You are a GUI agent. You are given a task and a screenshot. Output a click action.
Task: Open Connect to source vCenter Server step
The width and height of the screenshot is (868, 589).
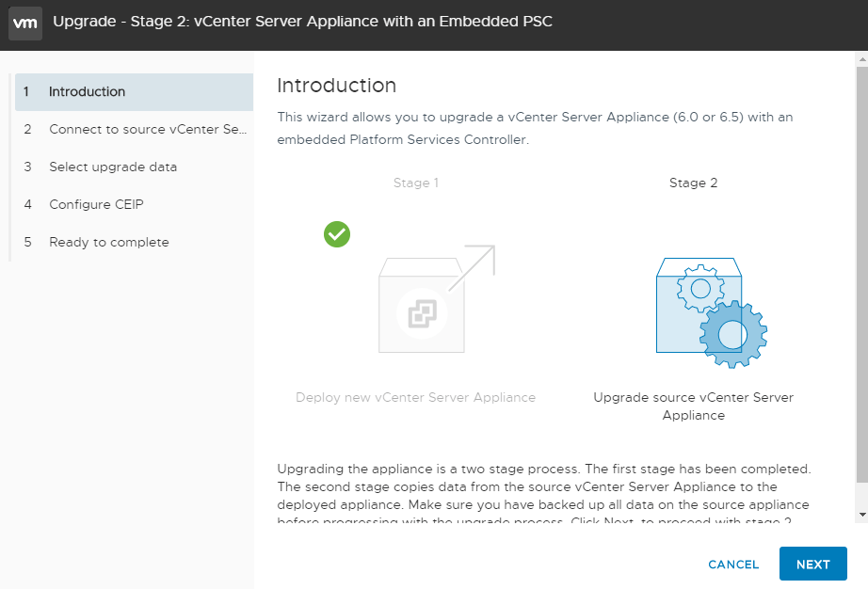click(134, 130)
